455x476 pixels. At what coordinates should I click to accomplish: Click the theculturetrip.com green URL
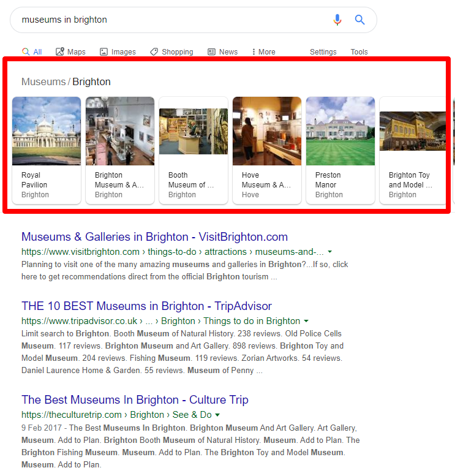click(116, 415)
